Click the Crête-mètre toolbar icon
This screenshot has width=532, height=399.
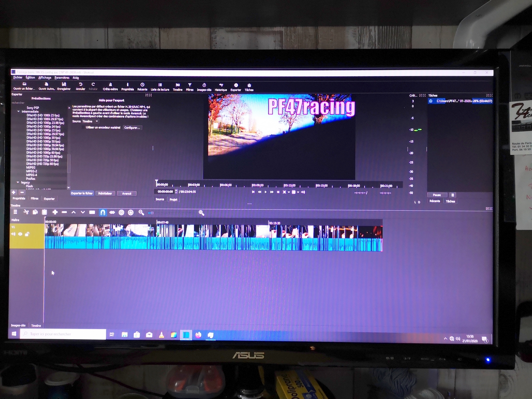coord(110,86)
